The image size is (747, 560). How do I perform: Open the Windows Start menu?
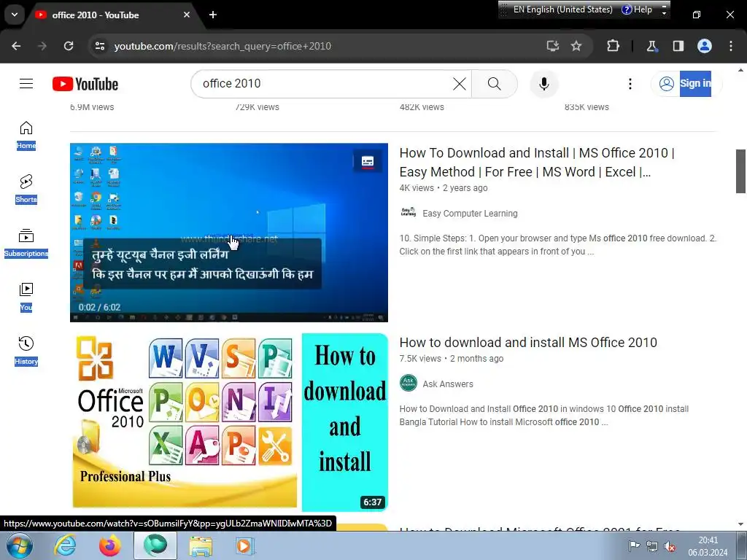point(20,545)
